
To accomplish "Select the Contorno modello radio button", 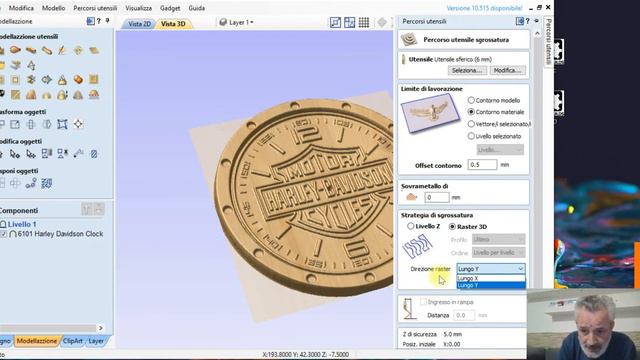I will pyautogui.click(x=471, y=100).
